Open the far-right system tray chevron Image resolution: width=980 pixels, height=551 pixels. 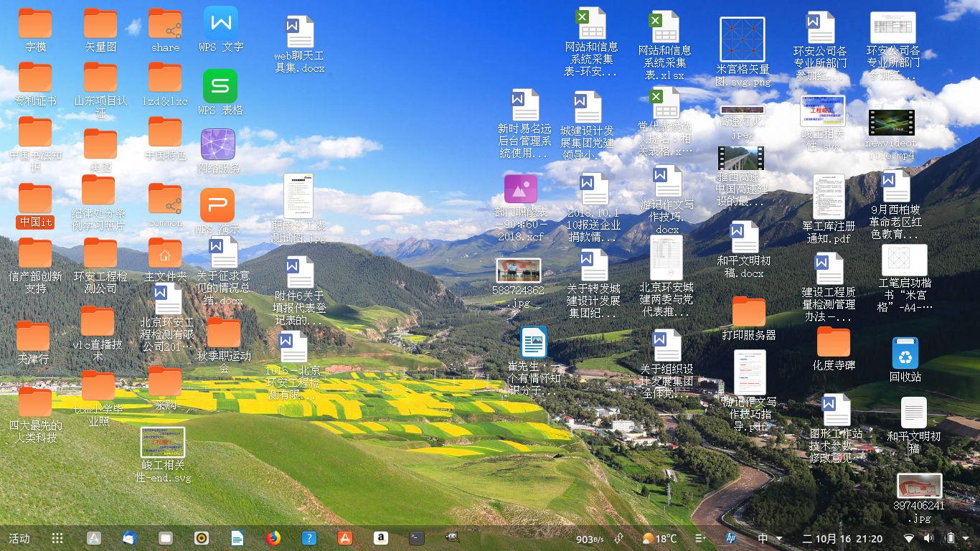point(967,537)
